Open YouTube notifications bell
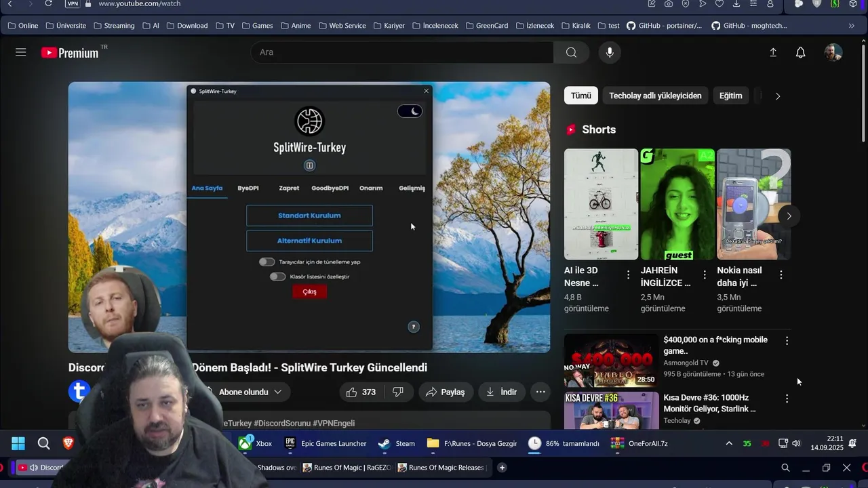 (x=800, y=52)
